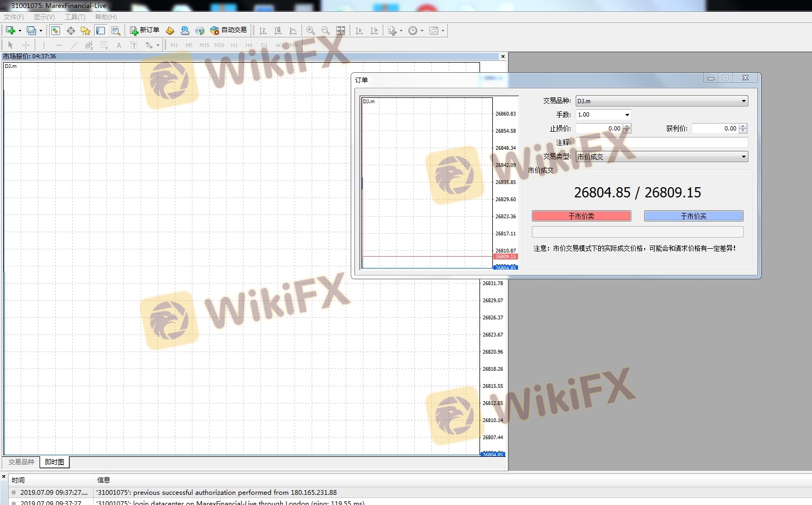Expand the 交易类型 order type dropdown
The image size is (812, 505).
(x=743, y=157)
